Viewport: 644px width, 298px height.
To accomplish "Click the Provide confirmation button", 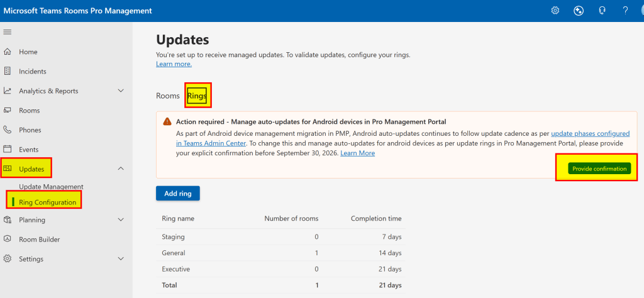I will point(599,168).
